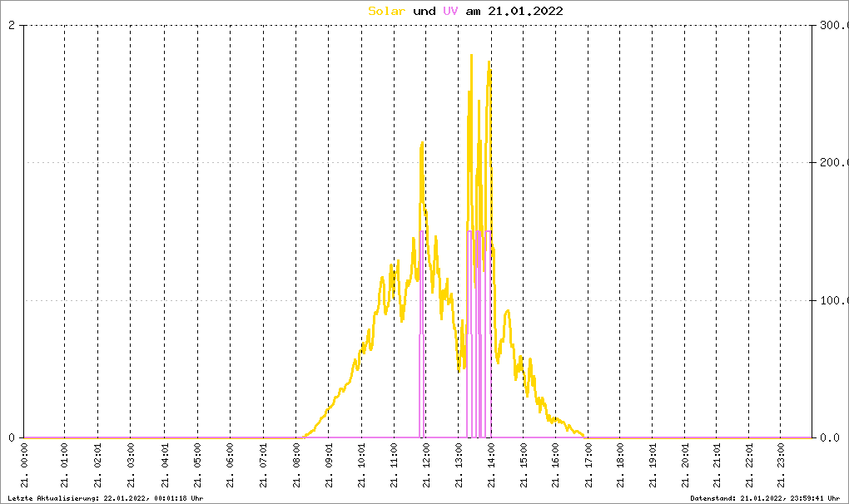Select time label '21. 03:00'
The height and width of the screenshot is (504, 849).
pos(131,466)
